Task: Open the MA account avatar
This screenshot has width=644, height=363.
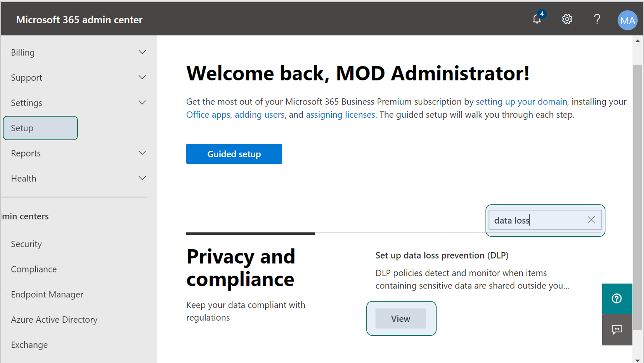Action: click(x=627, y=20)
